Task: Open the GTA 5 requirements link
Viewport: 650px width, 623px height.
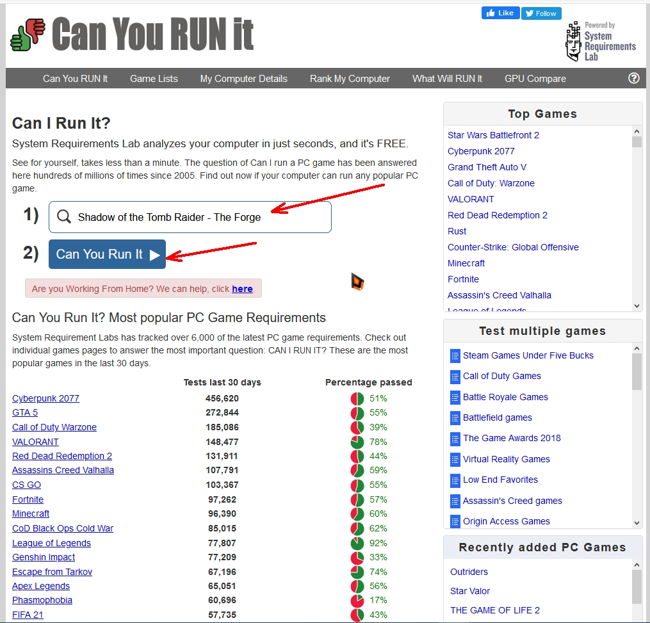Action: tap(25, 412)
